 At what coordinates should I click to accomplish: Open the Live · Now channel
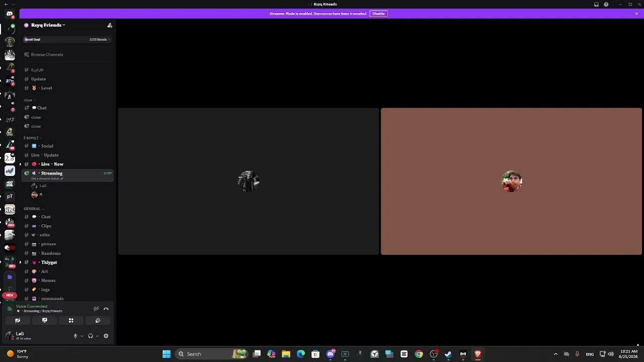[67, 164]
